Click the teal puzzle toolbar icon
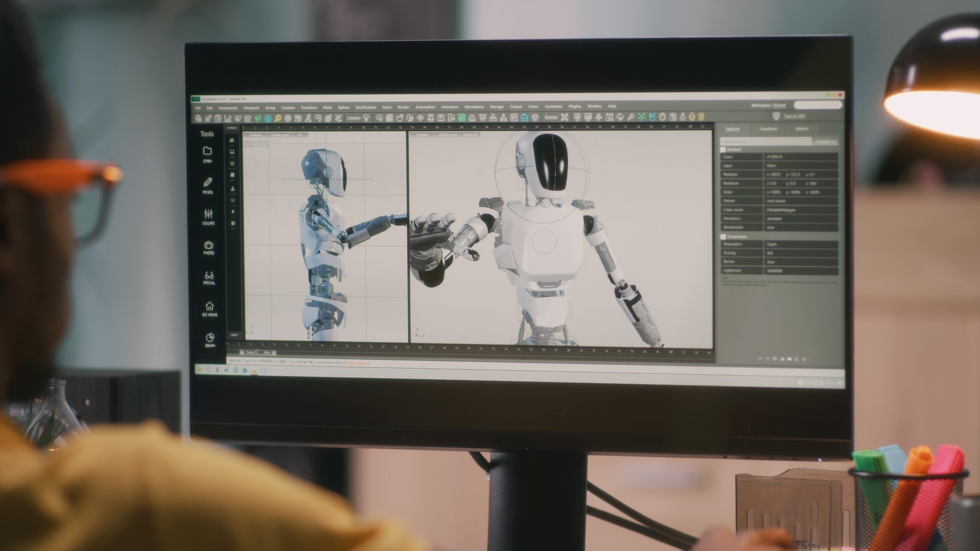Image resolution: width=980 pixels, height=551 pixels. pyautogui.click(x=268, y=118)
